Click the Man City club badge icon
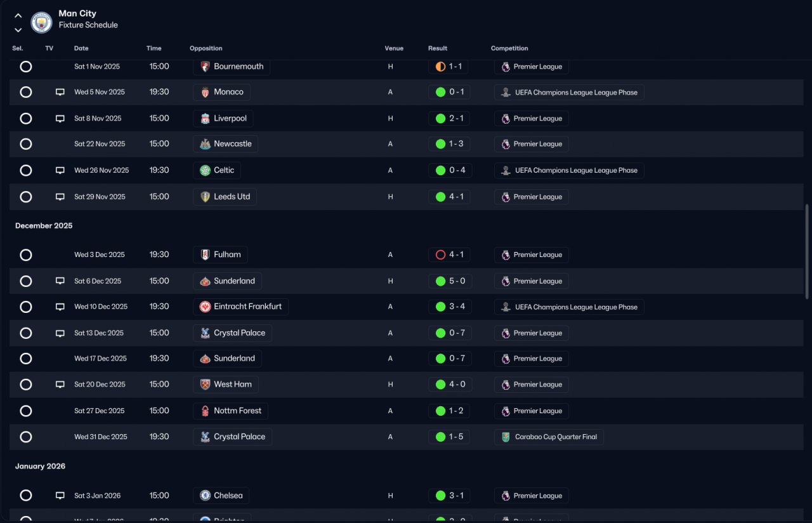 [42, 22]
